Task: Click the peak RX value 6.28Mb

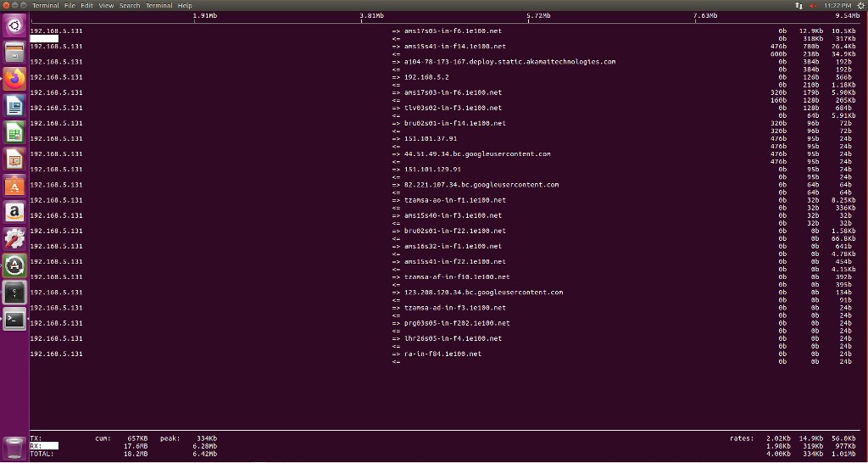Action: [205, 446]
